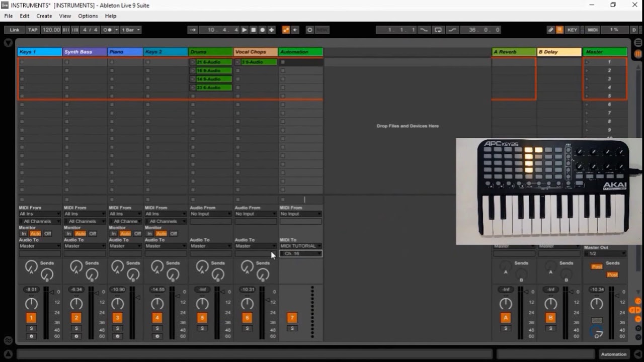Deactivate track 5 Drums activator
The height and width of the screenshot is (362, 644).
202,318
